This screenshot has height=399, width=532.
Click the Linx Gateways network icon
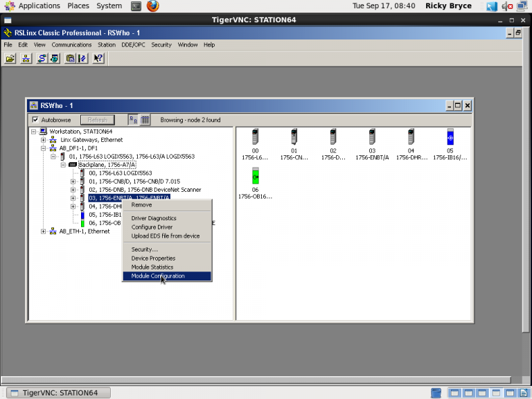(x=53, y=140)
